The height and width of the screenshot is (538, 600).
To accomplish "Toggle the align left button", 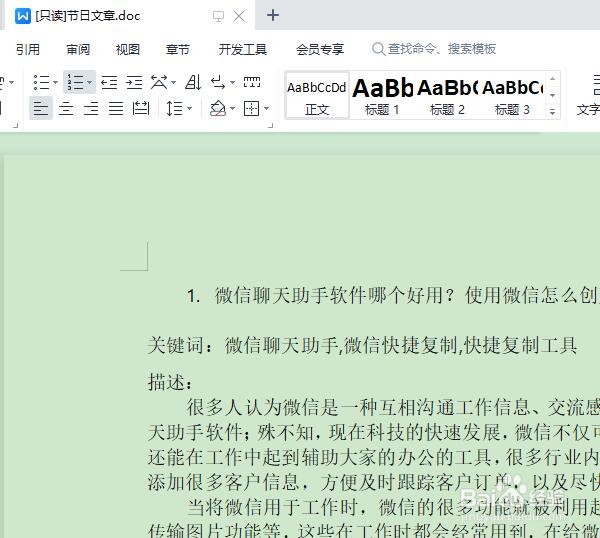I will click(41, 109).
